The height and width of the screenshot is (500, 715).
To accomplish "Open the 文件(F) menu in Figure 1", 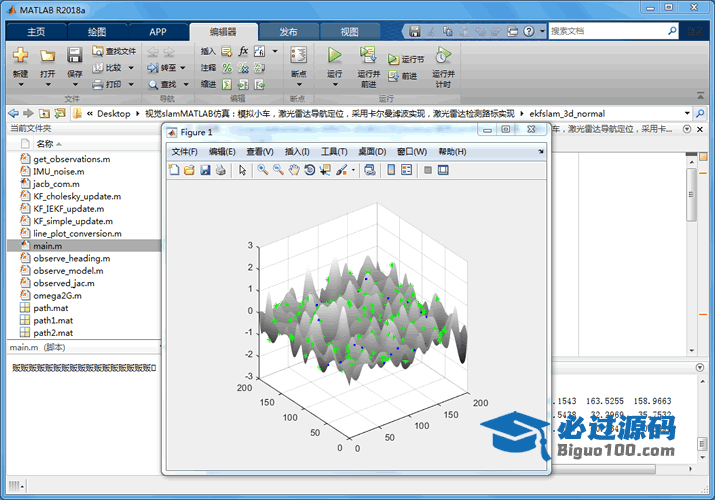I will pyautogui.click(x=184, y=151).
